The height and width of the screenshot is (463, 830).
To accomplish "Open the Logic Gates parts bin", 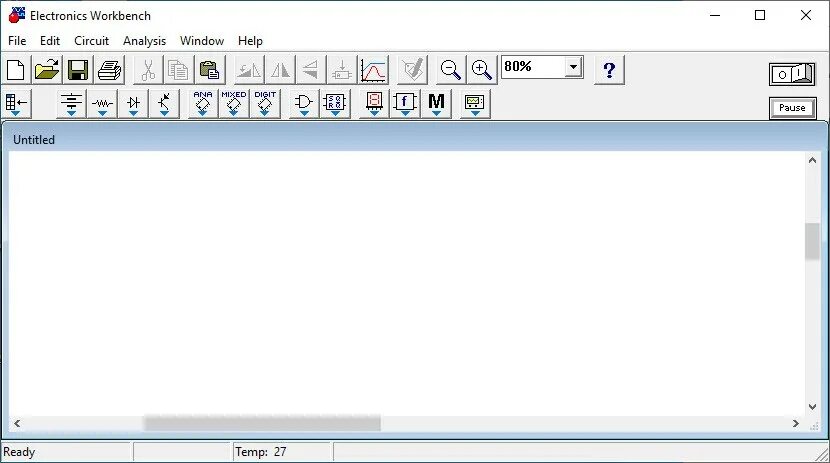I will point(304,104).
